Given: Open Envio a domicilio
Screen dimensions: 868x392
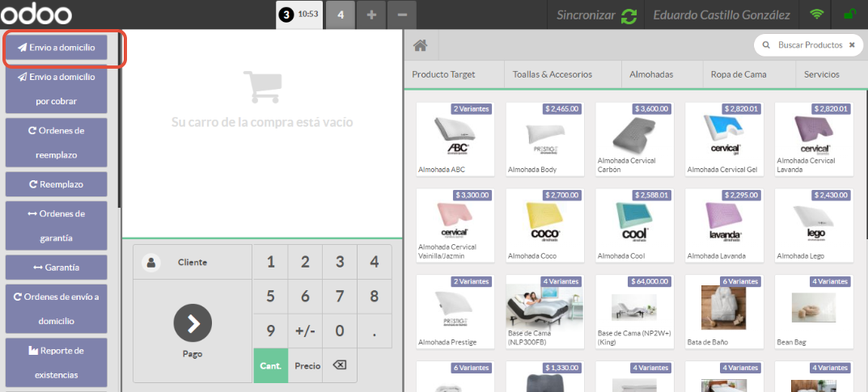Looking at the screenshot, I should (57, 48).
